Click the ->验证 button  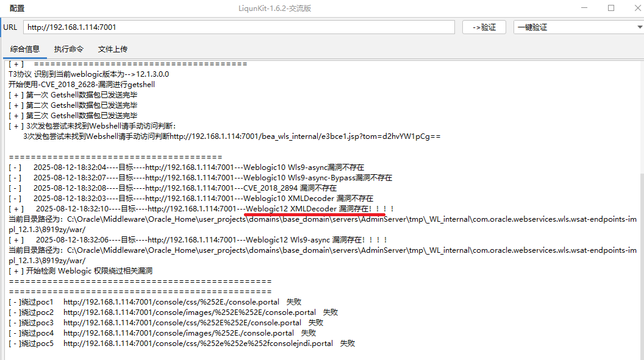[x=484, y=27]
